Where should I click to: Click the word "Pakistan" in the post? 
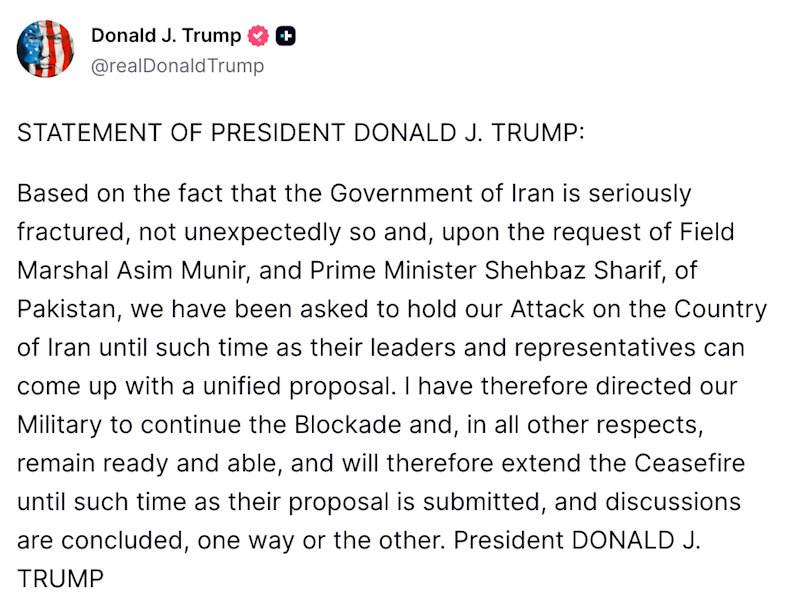point(65,310)
